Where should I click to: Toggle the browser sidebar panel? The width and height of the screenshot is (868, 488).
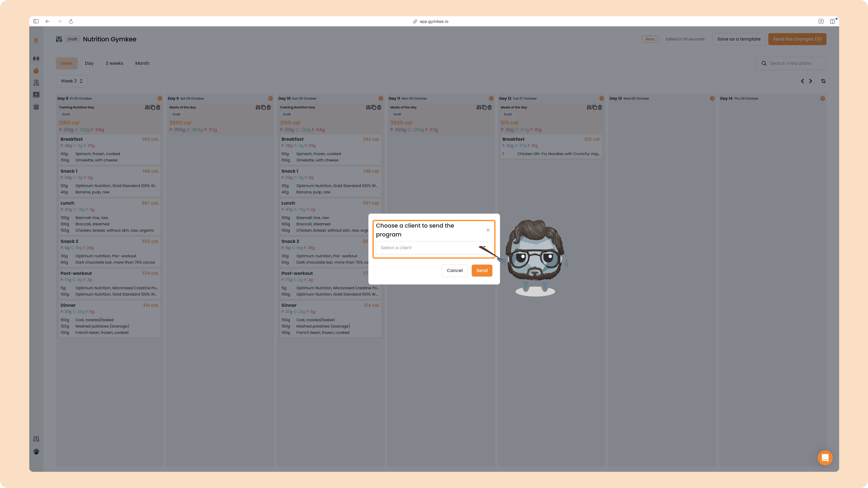36,21
